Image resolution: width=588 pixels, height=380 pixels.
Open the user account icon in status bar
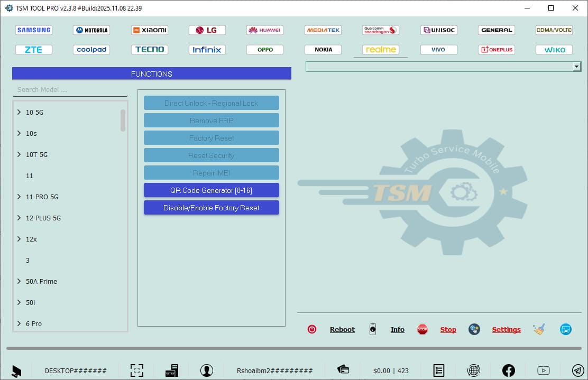coord(207,370)
